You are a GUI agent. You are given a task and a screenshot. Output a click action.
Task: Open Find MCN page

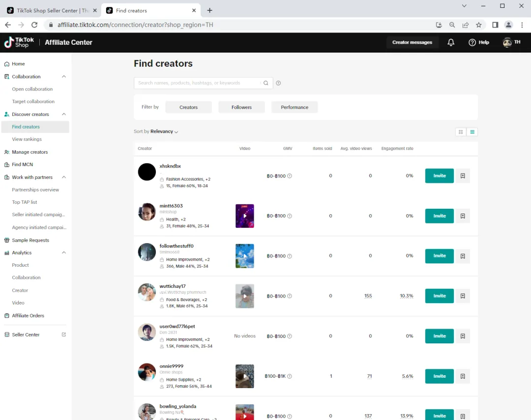(x=22, y=165)
